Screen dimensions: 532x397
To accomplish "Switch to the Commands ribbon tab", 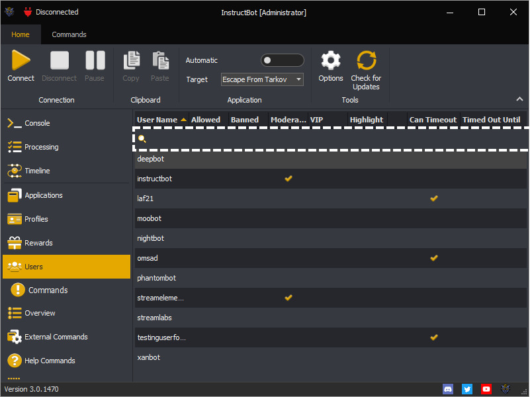I will point(69,34).
